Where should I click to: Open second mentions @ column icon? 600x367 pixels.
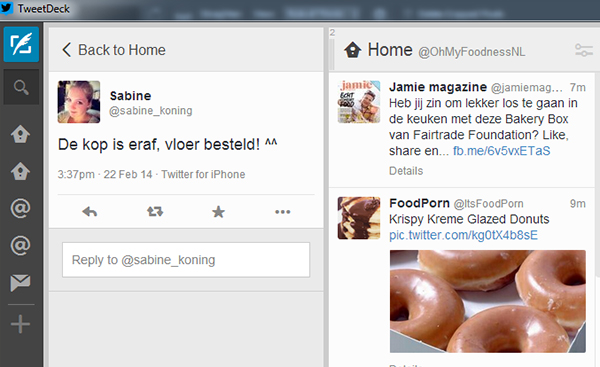[20, 245]
